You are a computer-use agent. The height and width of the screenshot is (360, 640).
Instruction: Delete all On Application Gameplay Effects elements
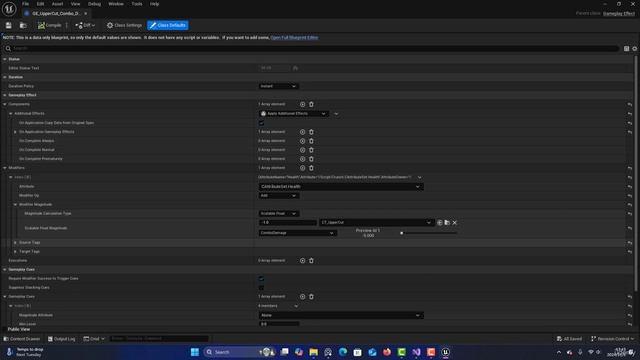(x=311, y=132)
